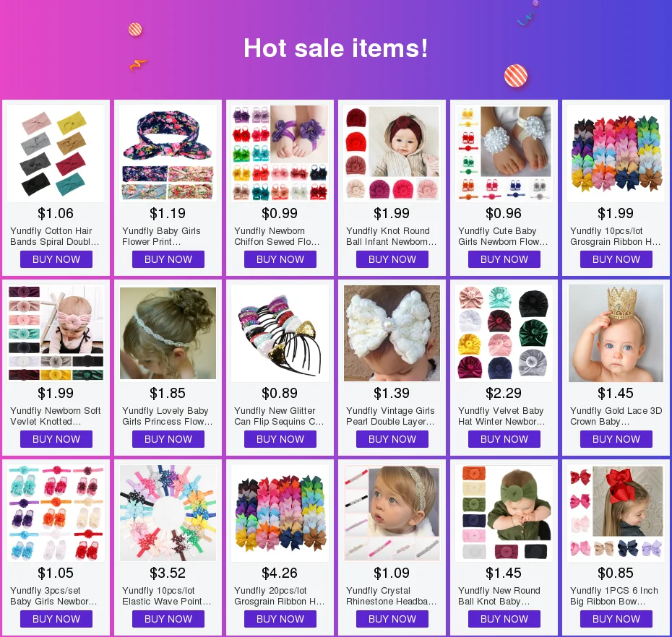Open the Cotton Hair Bands Spiral product image
The height and width of the screenshot is (637, 672).
(56, 153)
